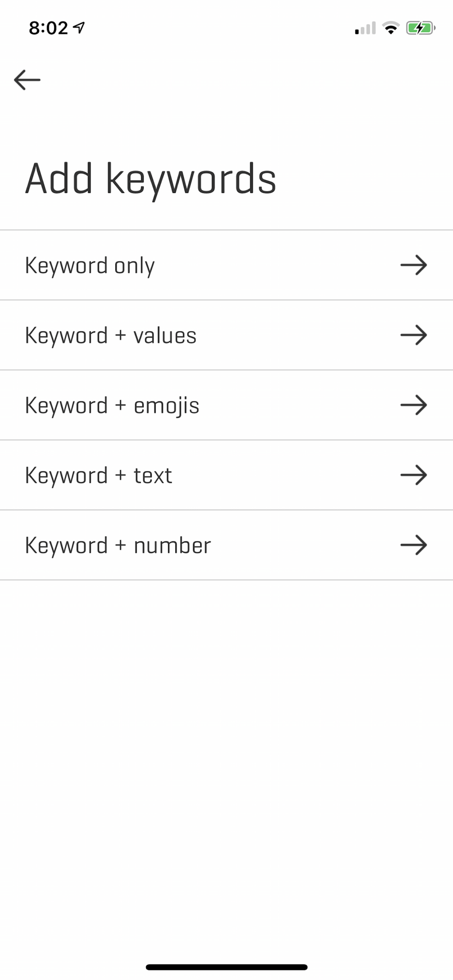Tap the cellular signal bars icon
453x980 pixels.
[x=365, y=28]
